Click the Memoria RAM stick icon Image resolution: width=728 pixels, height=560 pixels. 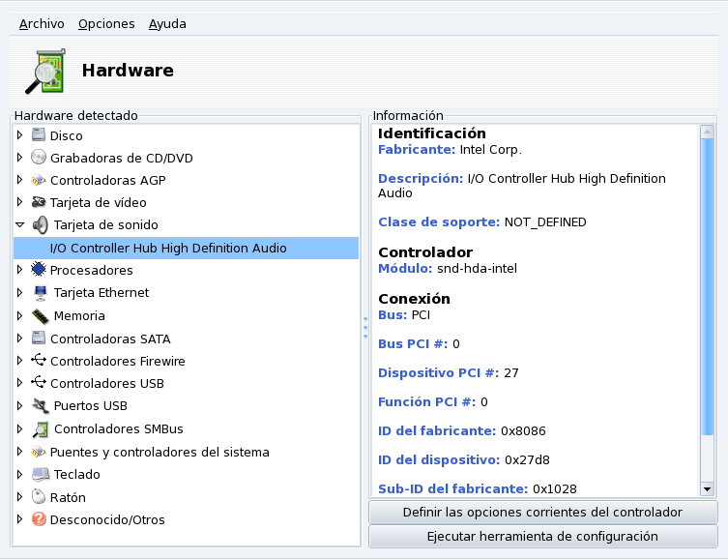(40, 315)
